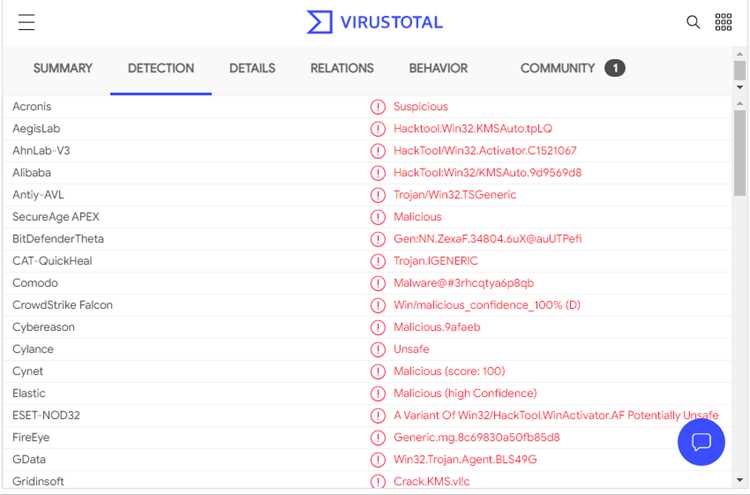Select 'Win/malicious_confidence_100% (D)' result
The image size is (750, 495).
click(486, 305)
